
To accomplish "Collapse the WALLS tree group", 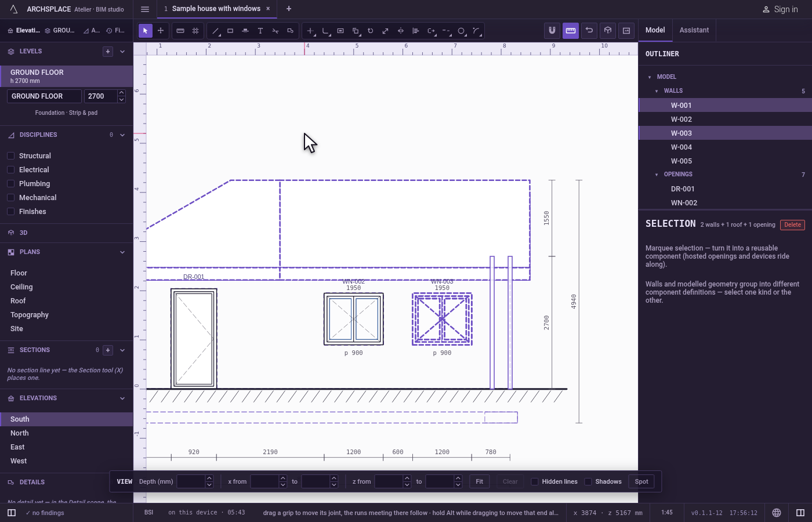I will pyautogui.click(x=657, y=91).
